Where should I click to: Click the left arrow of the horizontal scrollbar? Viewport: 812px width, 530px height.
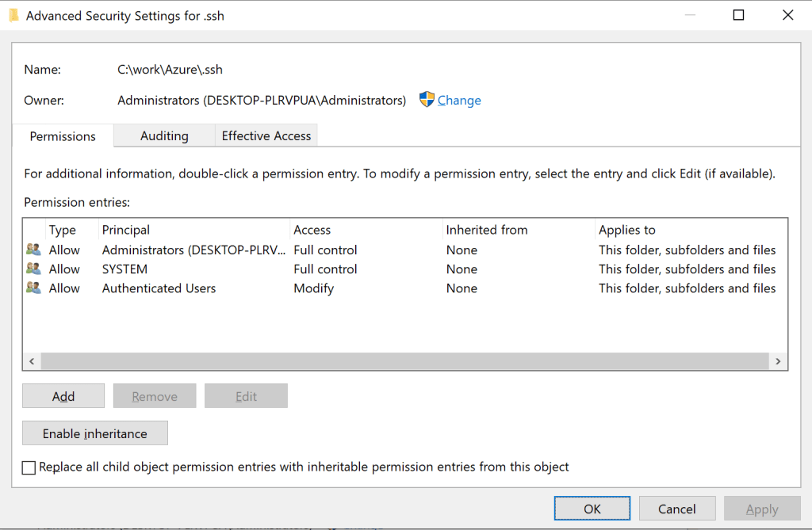pyautogui.click(x=31, y=360)
